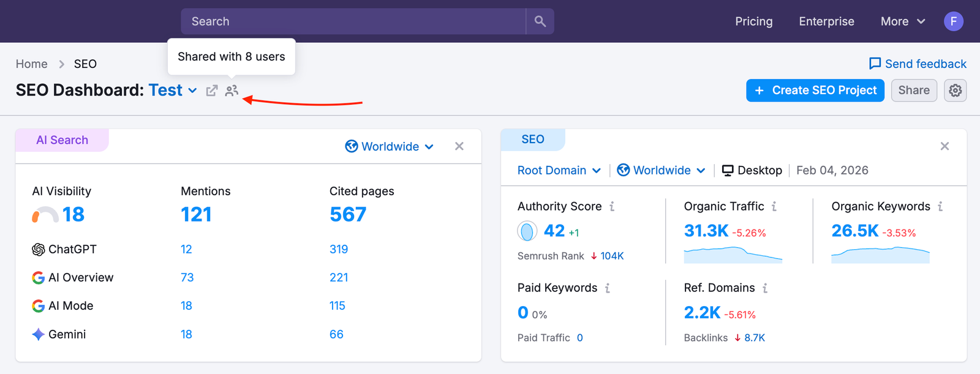Viewport: 980px width, 374px height.
Task: Open total Mentions value 121
Action: (196, 215)
